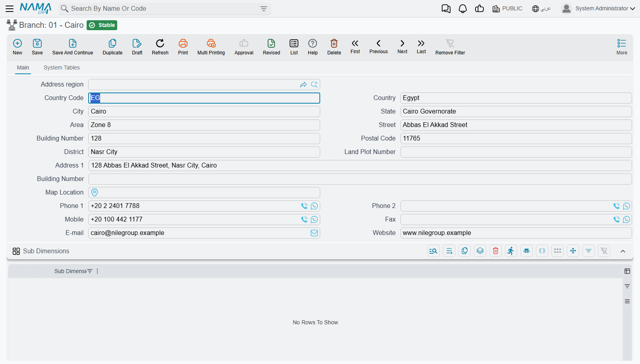Print the branch record

(183, 47)
